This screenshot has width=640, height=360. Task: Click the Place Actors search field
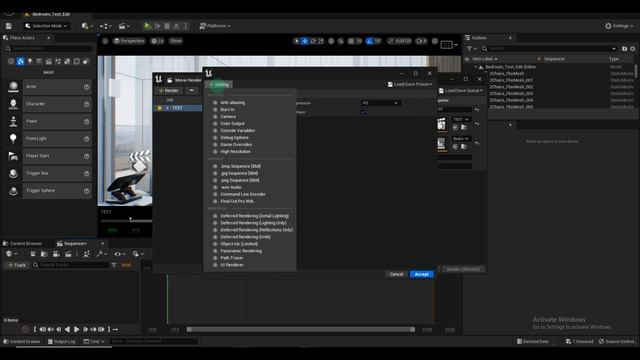(49, 49)
